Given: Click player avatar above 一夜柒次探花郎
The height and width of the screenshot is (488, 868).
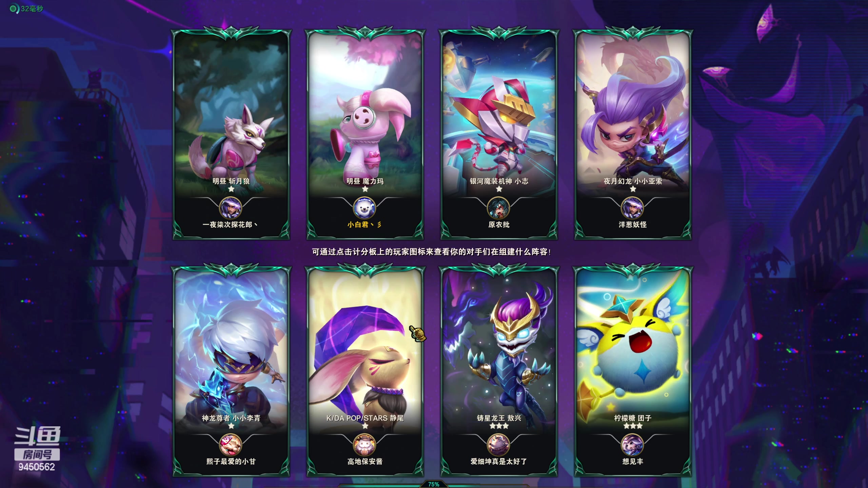Looking at the screenshot, I should coord(231,208).
